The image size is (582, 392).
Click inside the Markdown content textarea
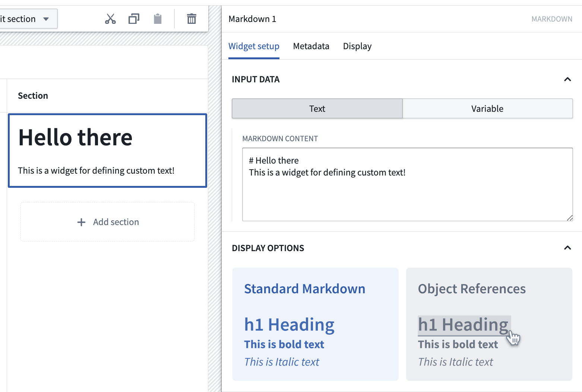point(407,184)
